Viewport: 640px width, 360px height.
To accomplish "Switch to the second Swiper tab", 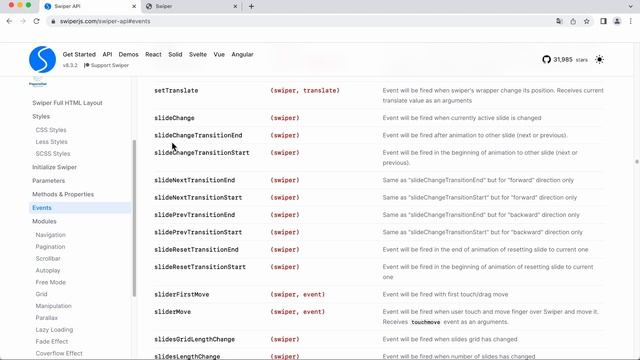I will pyautogui.click(x=192, y=6).
